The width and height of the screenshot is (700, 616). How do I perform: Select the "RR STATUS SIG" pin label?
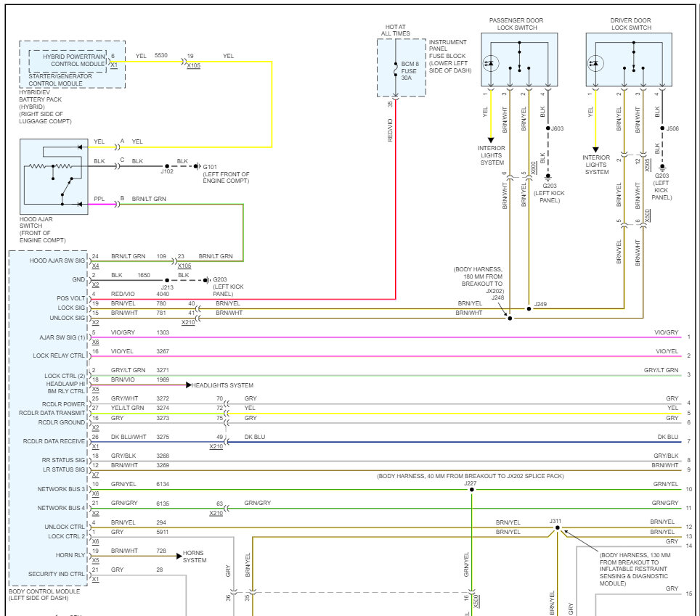63,460
